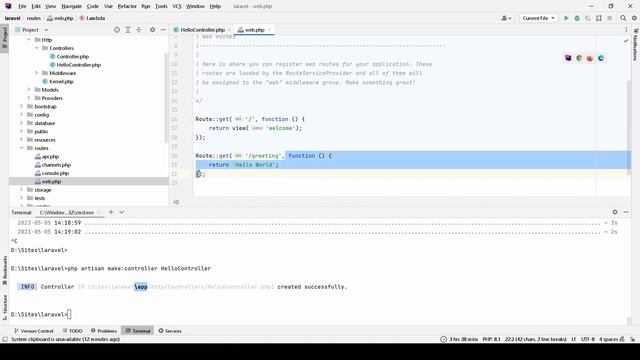Hide the Terminal tool window
This screenshot has height=360, width=640.
626,212
